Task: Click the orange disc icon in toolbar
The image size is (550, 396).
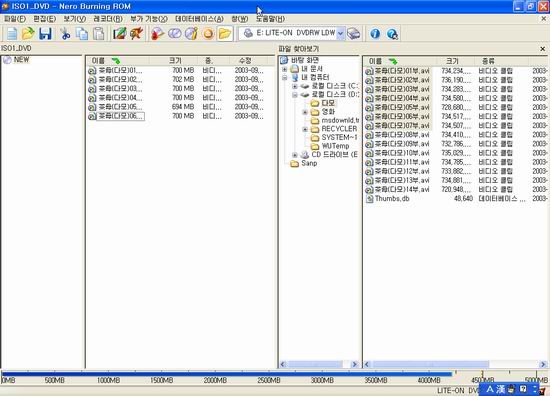Action: coord(208,34)
